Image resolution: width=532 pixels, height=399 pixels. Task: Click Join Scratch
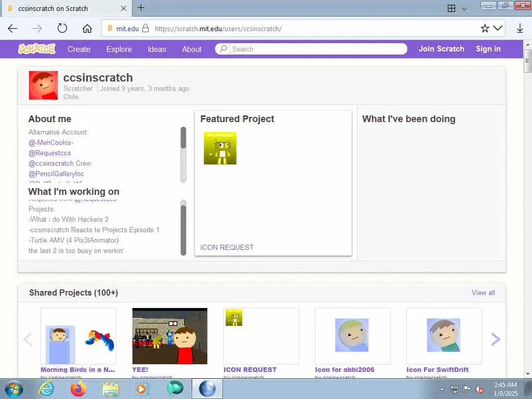coord(441,49)
